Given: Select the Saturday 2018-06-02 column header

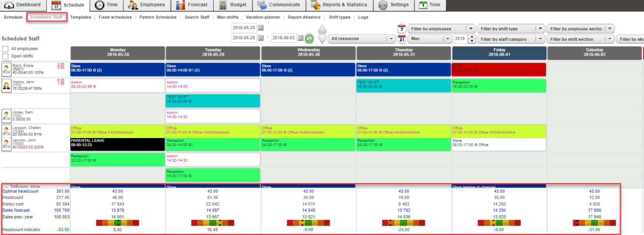Looking at the screenshot, I should (x=594, y=52).
